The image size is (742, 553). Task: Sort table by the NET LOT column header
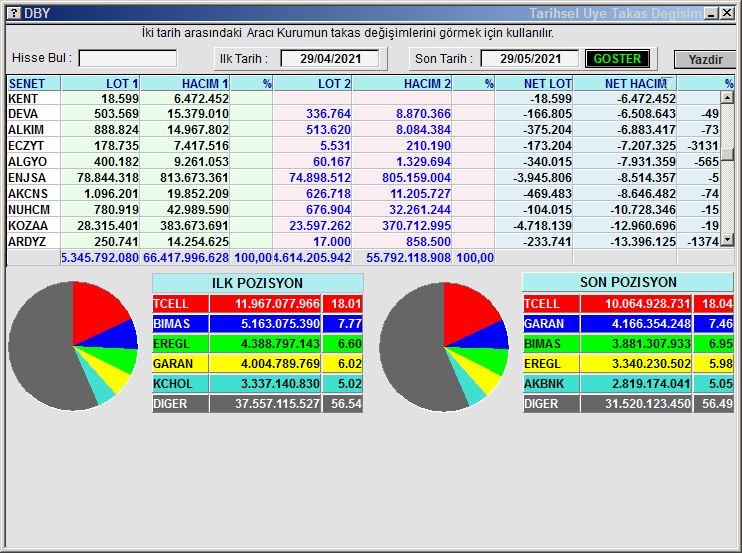[535, 84]
